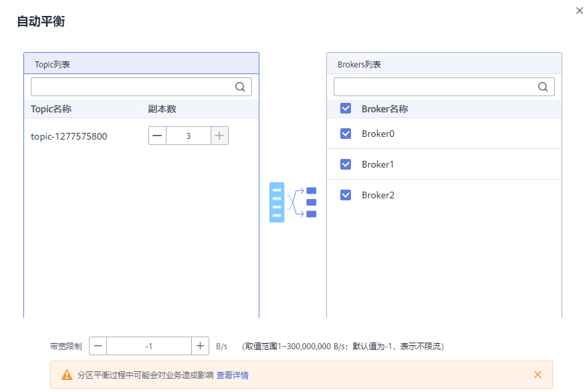The image size is (587, 392).
Task: Click the Topic list search magnifier icon
Action: click(x=240, y=87)
